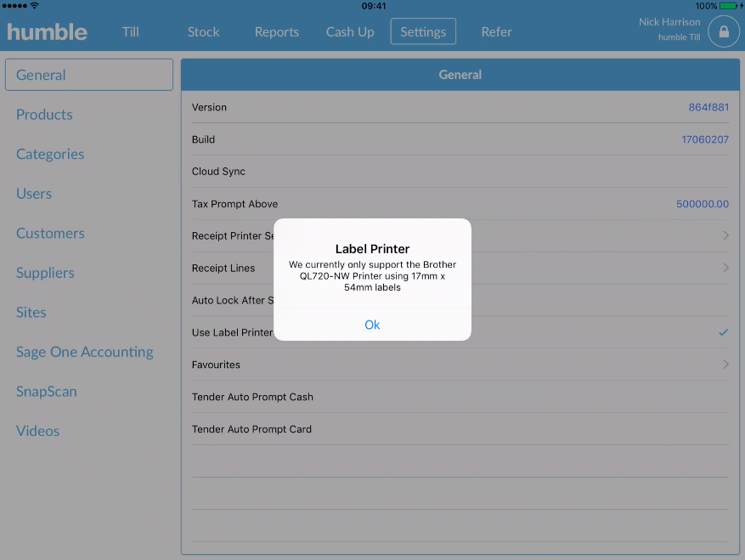This screenshot has width=745, height=560.
Task: Toggle the Use Label Printer checkmark
Action: click(723, 332)
